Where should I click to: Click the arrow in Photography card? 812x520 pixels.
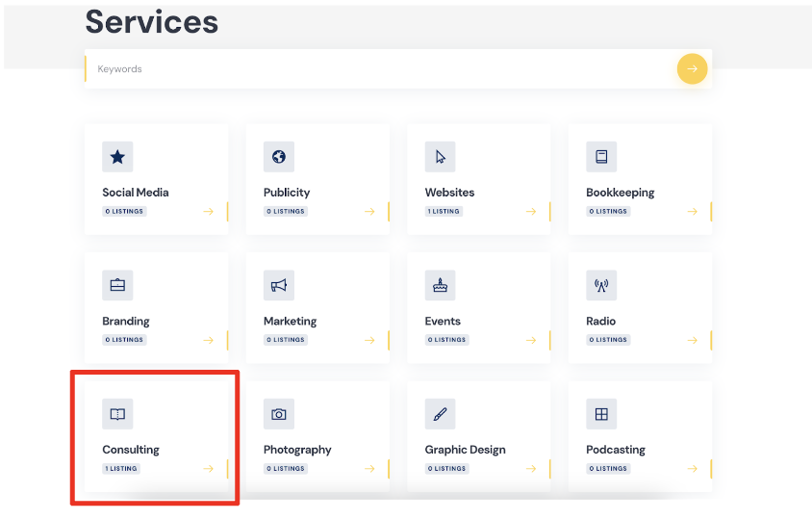click(369, 469)
